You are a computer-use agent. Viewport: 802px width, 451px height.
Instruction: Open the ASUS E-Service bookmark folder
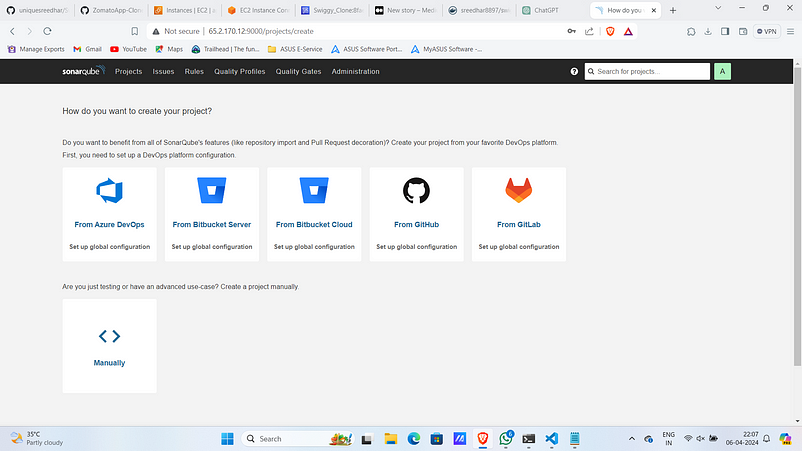(x=295, y=49)
